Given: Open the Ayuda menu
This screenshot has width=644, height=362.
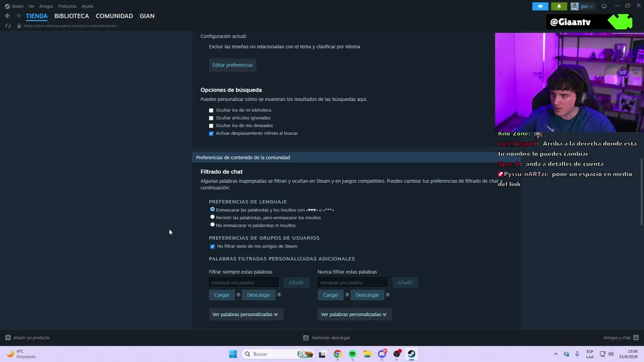Looking at the screenshot, I should [87, 6].
